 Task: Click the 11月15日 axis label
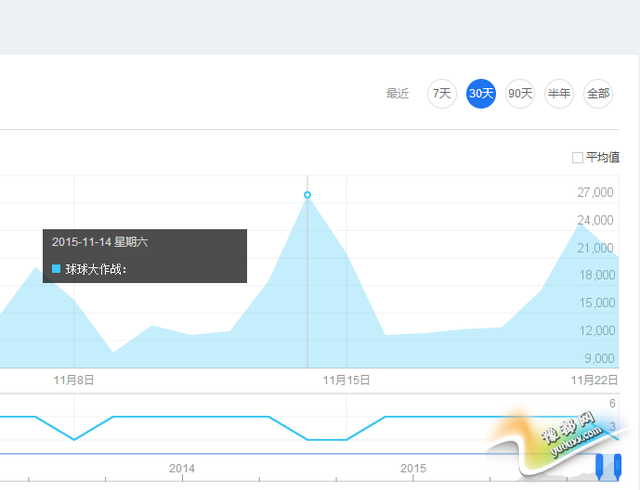click(x=346, y=380)
